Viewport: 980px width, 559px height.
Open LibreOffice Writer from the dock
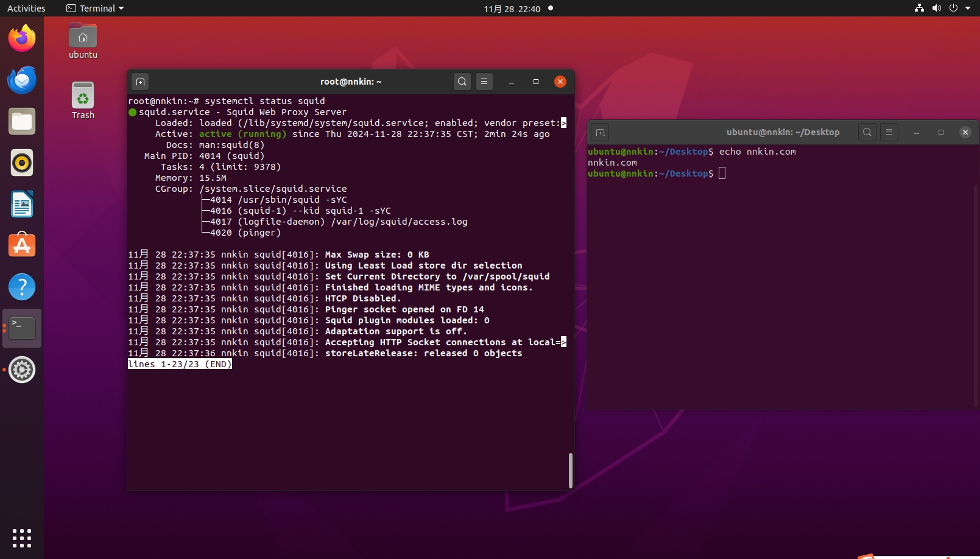click(x=22, y=205)
